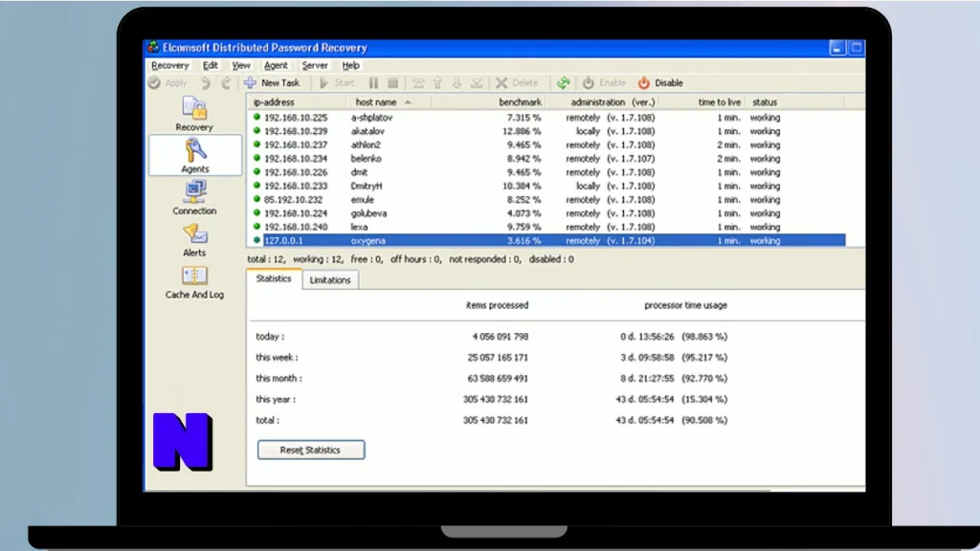This screenshot has width=980, height=551.
Task: Select agent row dmit
Action: coord(546,172)
